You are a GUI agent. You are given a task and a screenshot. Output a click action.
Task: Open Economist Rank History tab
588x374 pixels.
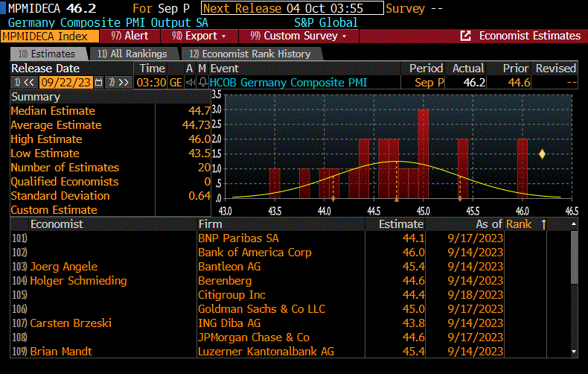pos(250,54)
